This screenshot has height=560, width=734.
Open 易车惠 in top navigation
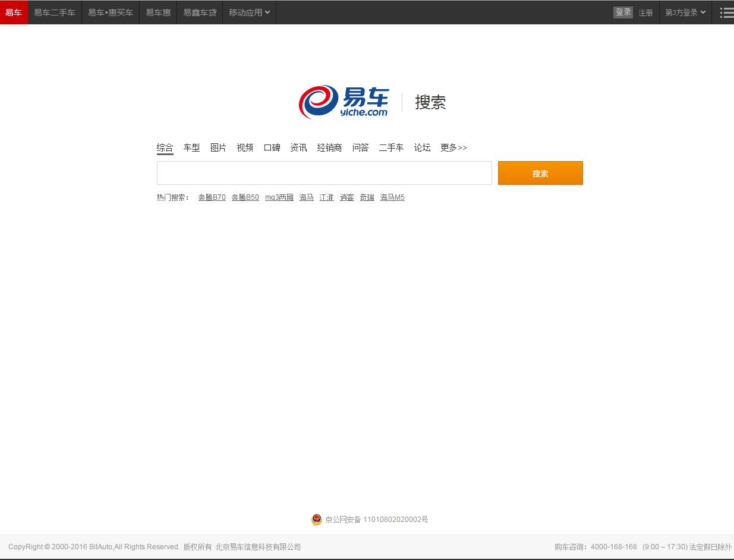pos(158,12)
